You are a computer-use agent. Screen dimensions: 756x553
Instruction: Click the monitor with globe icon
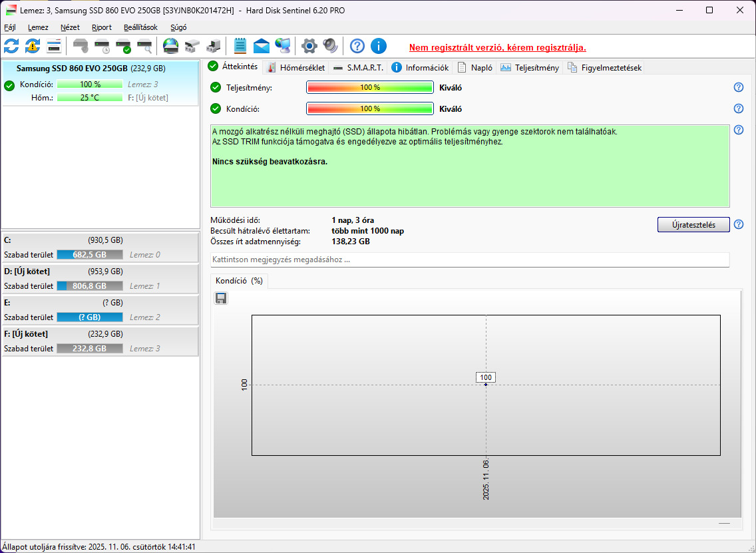[x=283, y=47]
